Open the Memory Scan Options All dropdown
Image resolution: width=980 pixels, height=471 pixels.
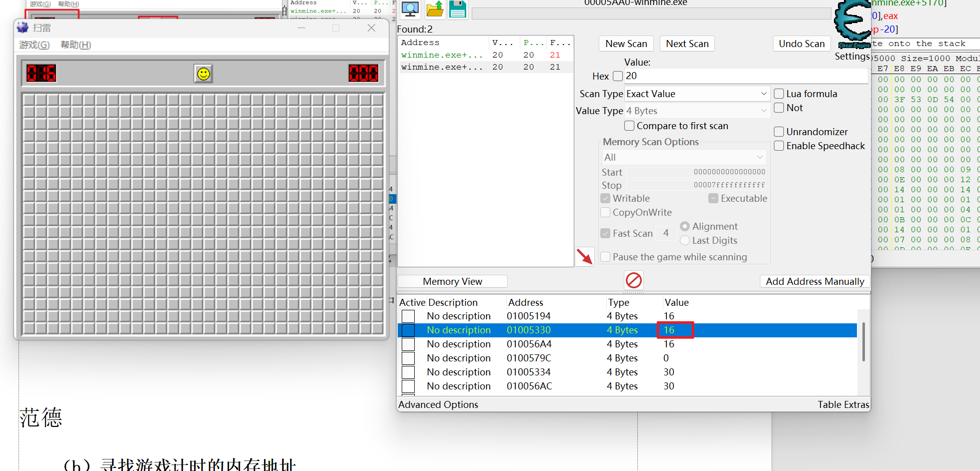click(x=684, y=157)
